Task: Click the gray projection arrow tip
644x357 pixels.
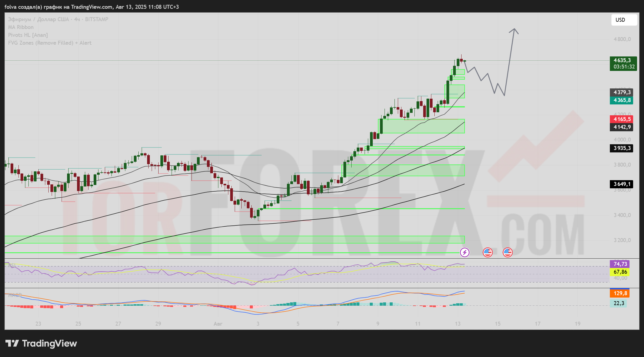Action: click(514, 29)
